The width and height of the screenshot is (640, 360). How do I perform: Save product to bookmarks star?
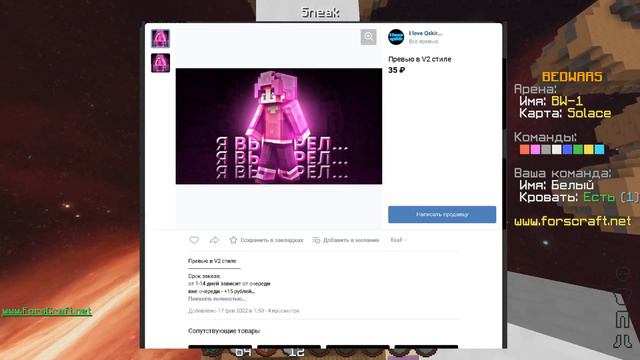pos(266,240)
